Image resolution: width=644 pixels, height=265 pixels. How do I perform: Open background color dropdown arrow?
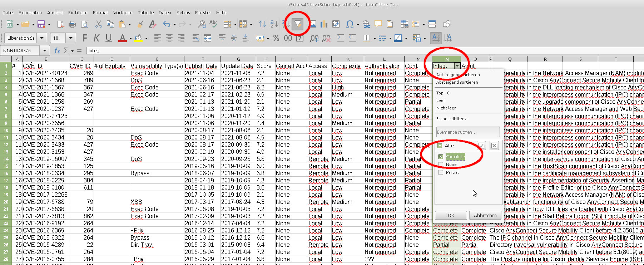146,38
